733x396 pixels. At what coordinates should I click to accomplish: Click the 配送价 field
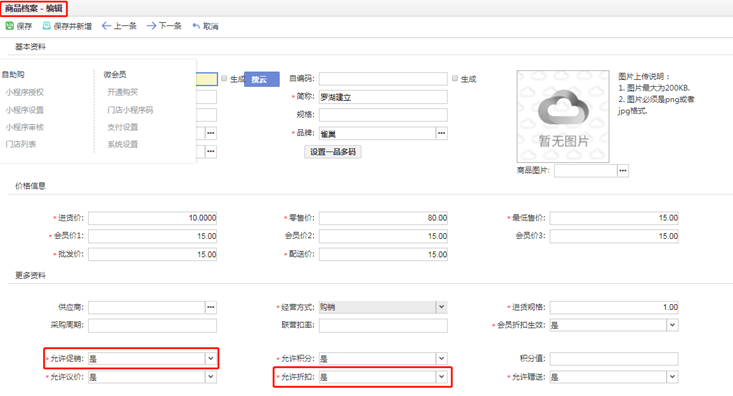coord(383,254)
